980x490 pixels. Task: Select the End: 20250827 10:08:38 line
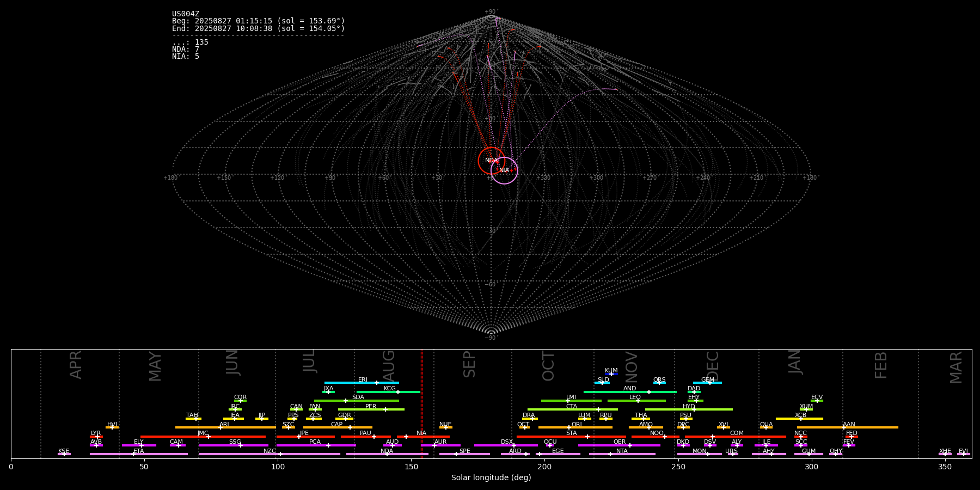pyautogui.click(x=259, y=28)
